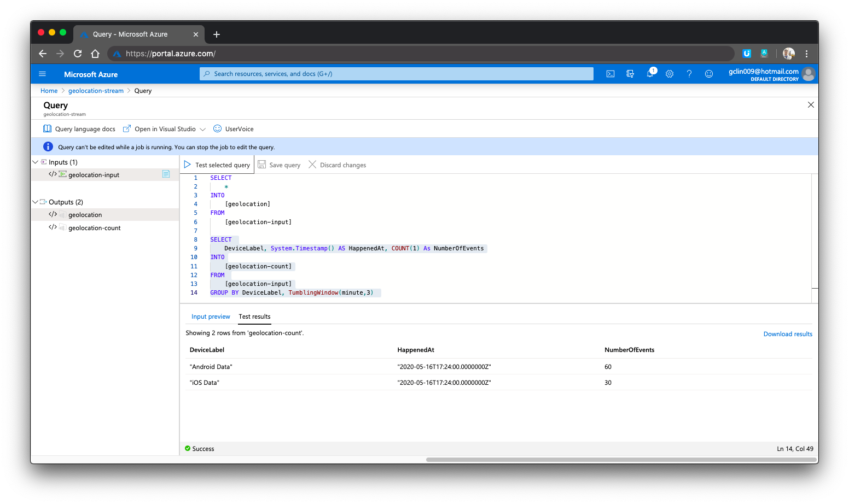This screenshot has width=849, height=504.
Task: Open the Help question mark icon
Action: 689,73
